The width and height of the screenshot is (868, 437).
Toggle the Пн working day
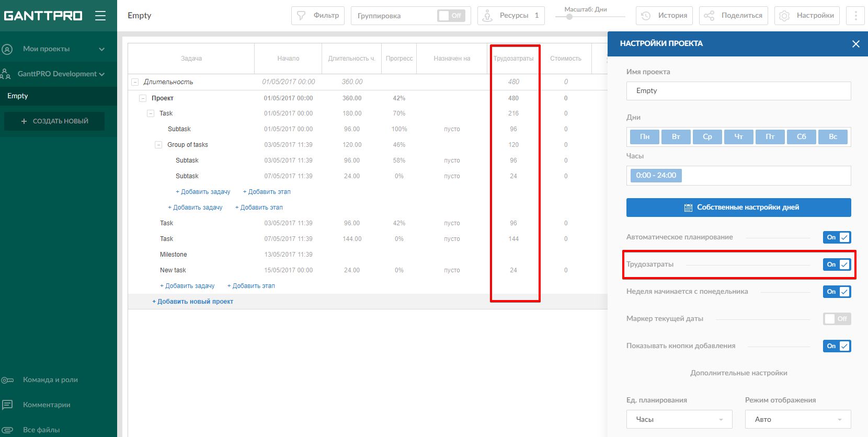coord(645,137)
